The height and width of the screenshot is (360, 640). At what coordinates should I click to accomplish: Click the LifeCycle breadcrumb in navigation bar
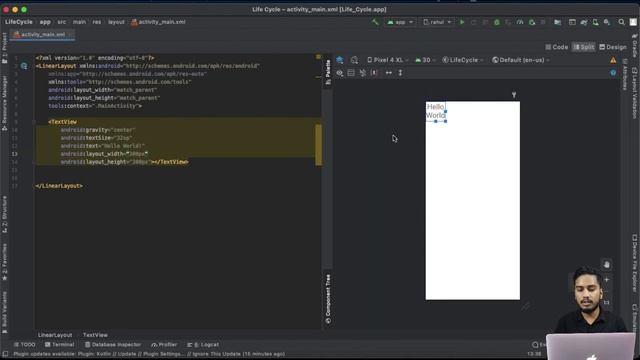pyautogui.click(x=19, y=22)
